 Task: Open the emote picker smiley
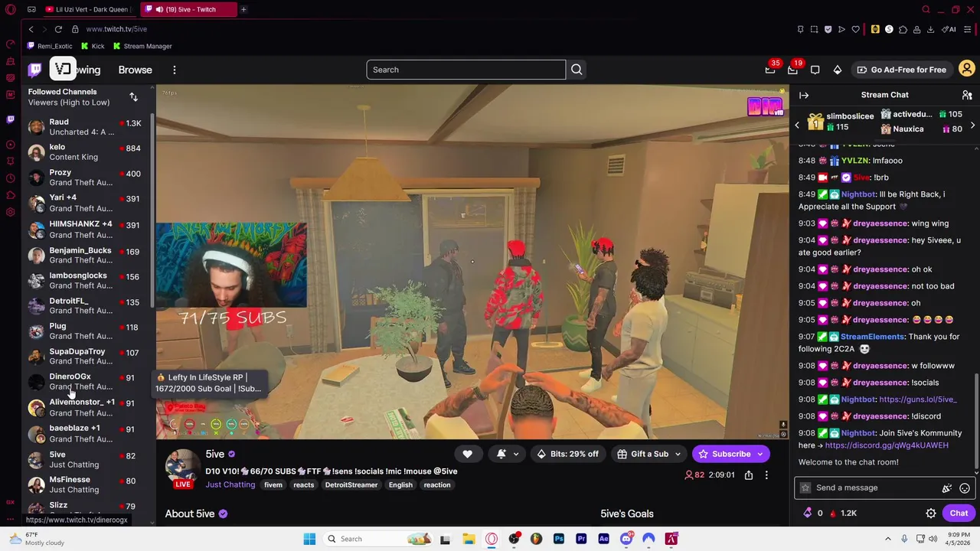click(x=965, y=487)
